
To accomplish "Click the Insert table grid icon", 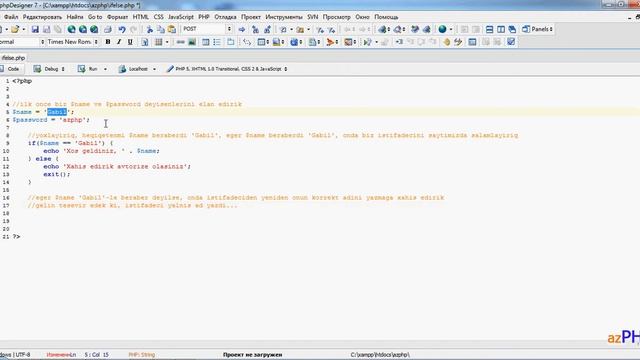I will click(x=158, y=42).
